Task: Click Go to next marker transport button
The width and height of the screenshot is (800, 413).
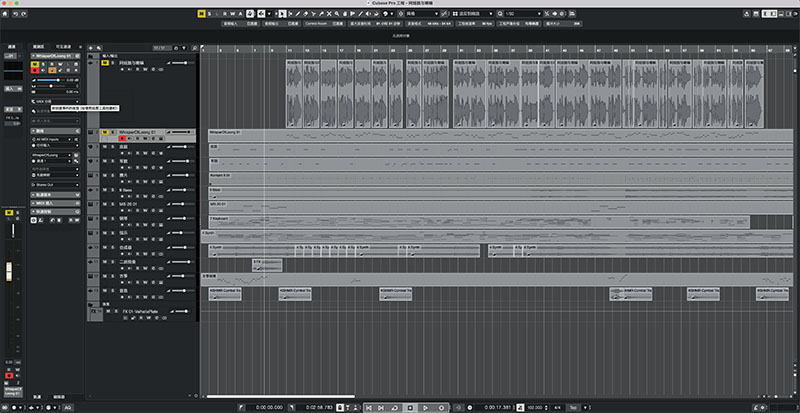Action: [x=381, y=407]
